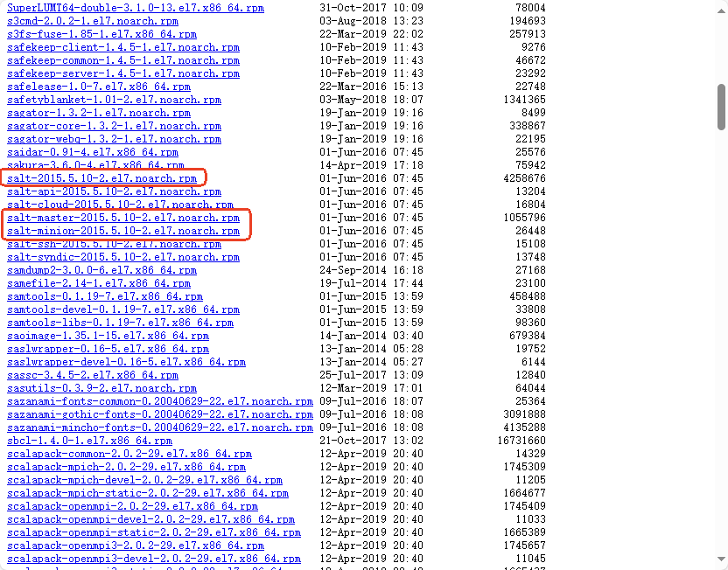
Task: Click samtools-libs-0.1.19-7.el7.x86_64.rpm
Action: 120,323
